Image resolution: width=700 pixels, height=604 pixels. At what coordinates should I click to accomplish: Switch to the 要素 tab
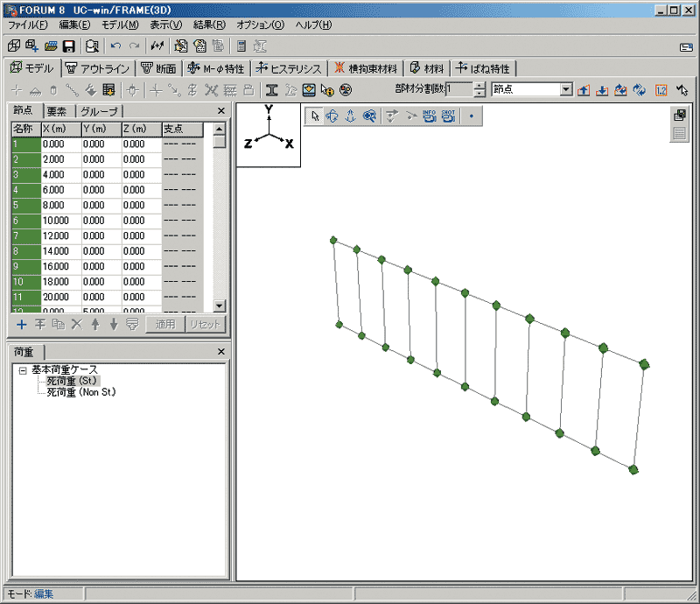click(57, 111)
